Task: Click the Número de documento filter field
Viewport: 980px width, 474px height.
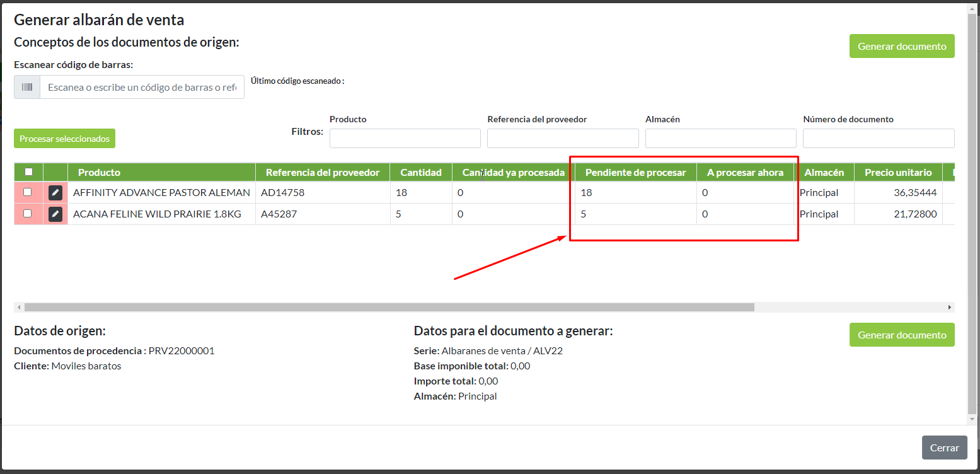Action: click(x=878, y=139)
